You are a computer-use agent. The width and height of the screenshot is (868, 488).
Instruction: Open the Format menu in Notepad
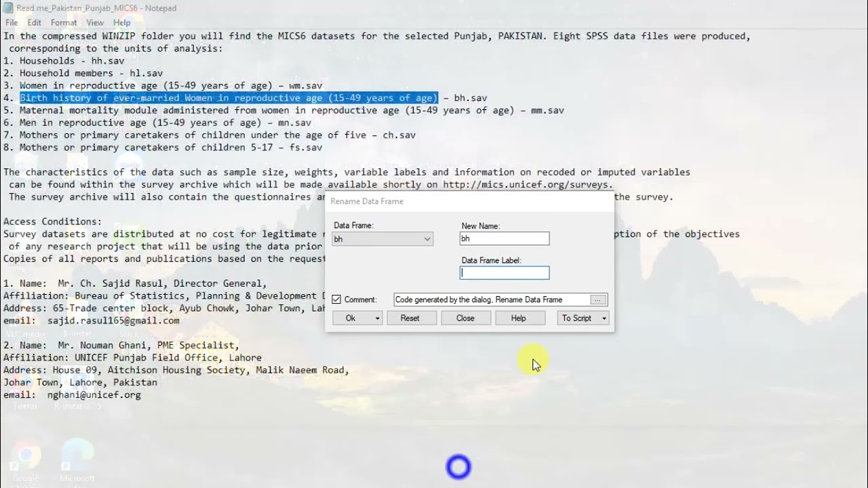coord(64,22)
